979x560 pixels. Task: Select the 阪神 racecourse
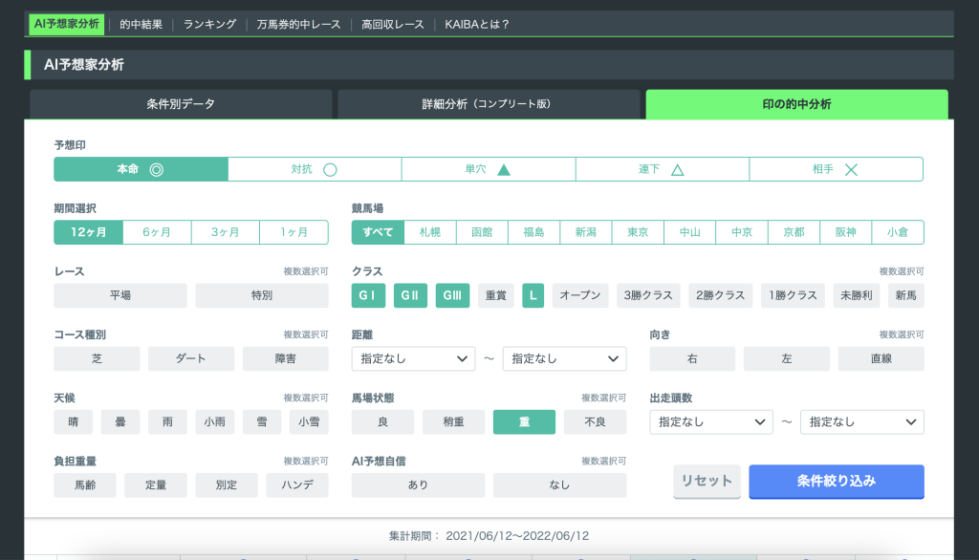pyautogui.click(x=845, y=232)
